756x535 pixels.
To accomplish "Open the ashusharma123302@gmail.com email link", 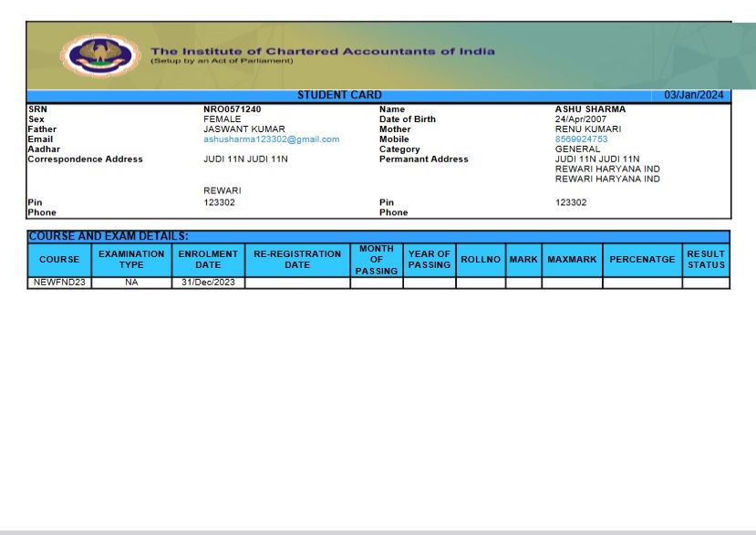I will (271, 139).
